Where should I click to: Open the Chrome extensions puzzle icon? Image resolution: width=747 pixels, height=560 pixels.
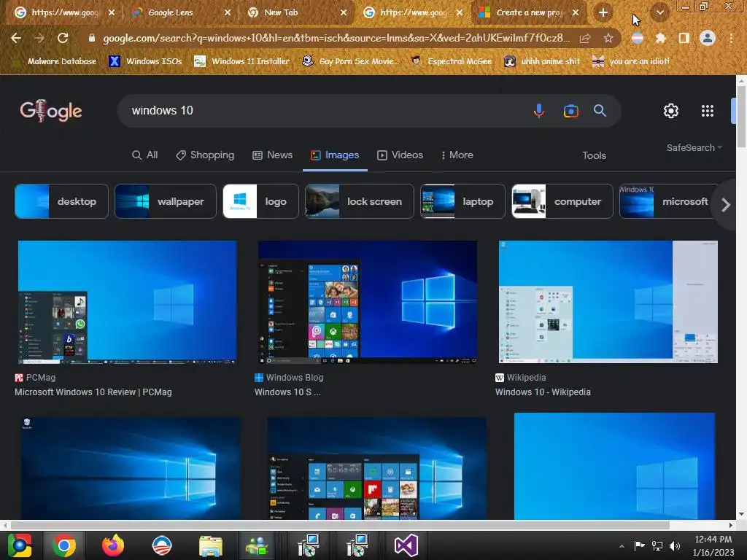pos(660,38)
